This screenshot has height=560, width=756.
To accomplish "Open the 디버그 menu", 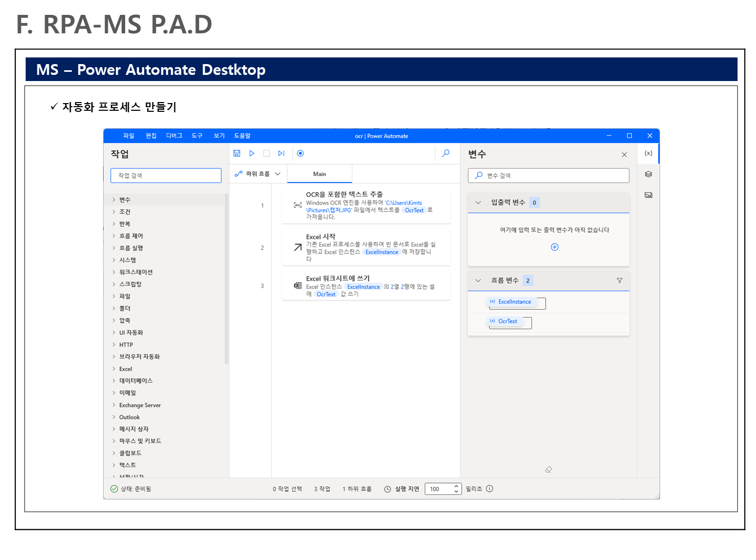I will pyautogui.click(x=174, y=136).
